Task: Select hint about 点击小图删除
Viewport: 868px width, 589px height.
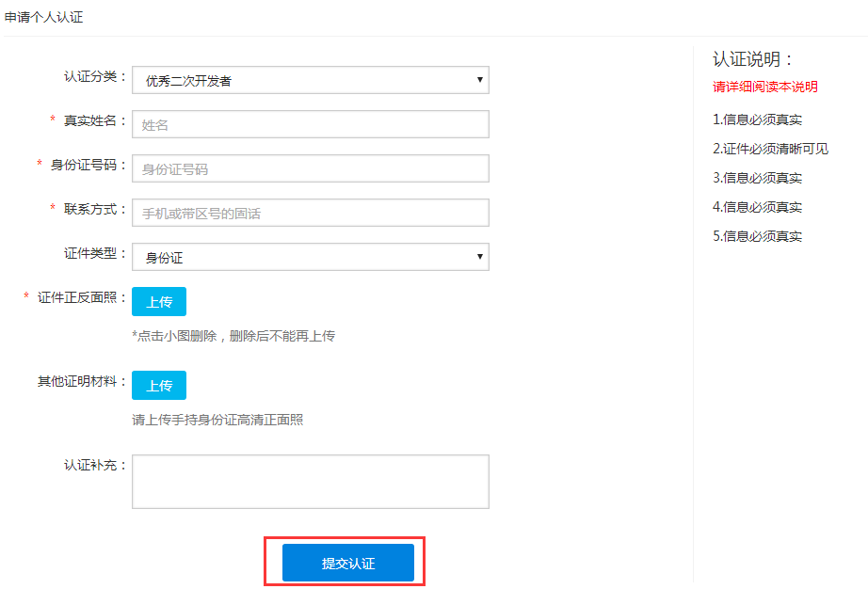Action: click(233, 336)
